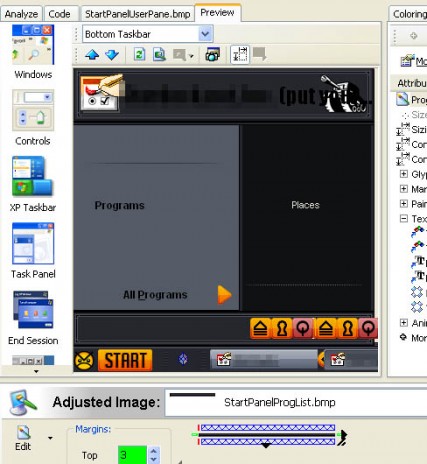Increase the Top margin value stepper

tap(153, 451)
